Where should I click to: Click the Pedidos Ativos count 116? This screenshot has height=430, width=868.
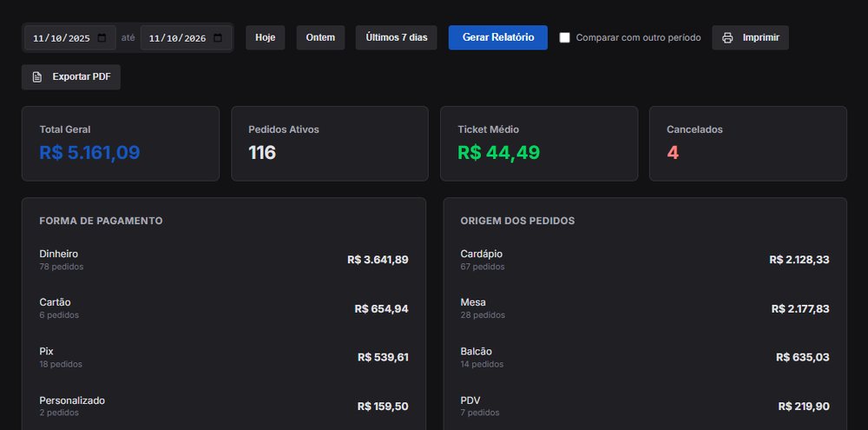coord(262,152)
